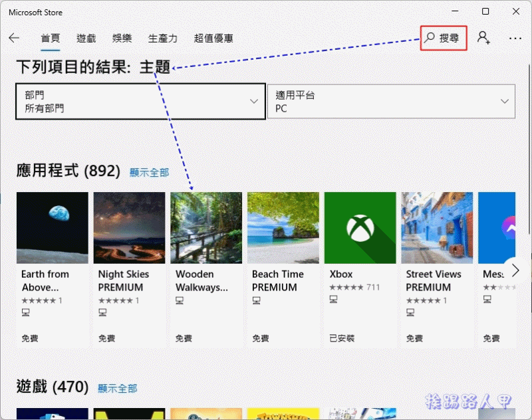This screenshot has height=420, width=532.
Task: Go to the 超值優惠 tab
Action: [x=213, y=39]
